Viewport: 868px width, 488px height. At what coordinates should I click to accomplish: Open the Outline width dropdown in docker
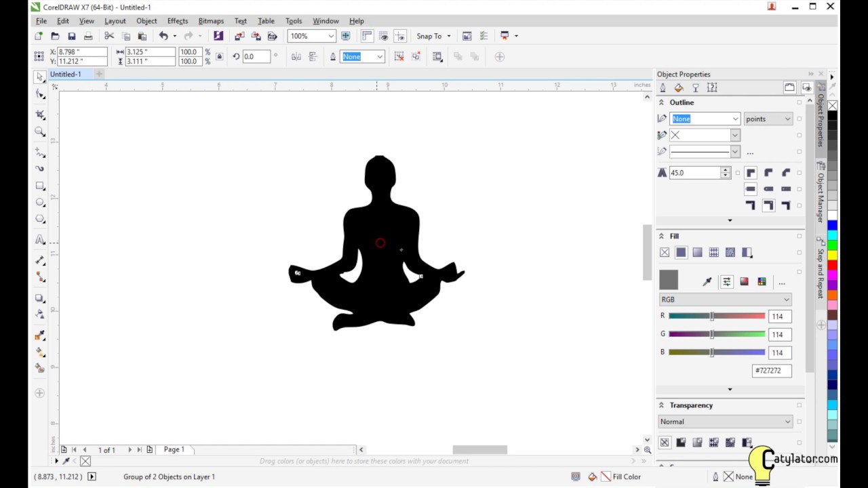pos(735,119)
